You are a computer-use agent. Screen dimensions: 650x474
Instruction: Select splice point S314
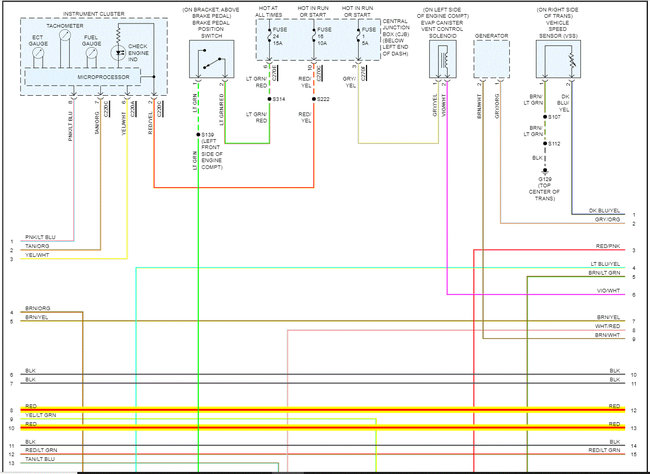click(x=269, y=99)
